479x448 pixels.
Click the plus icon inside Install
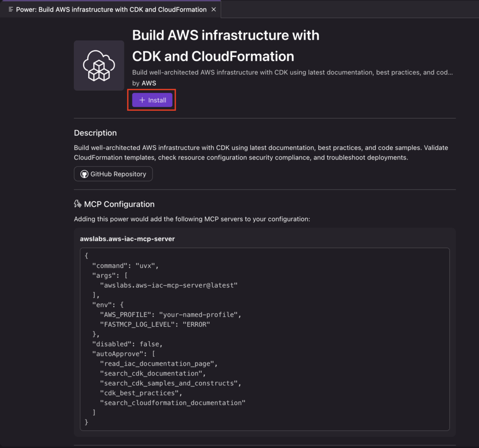click(142, 100)
